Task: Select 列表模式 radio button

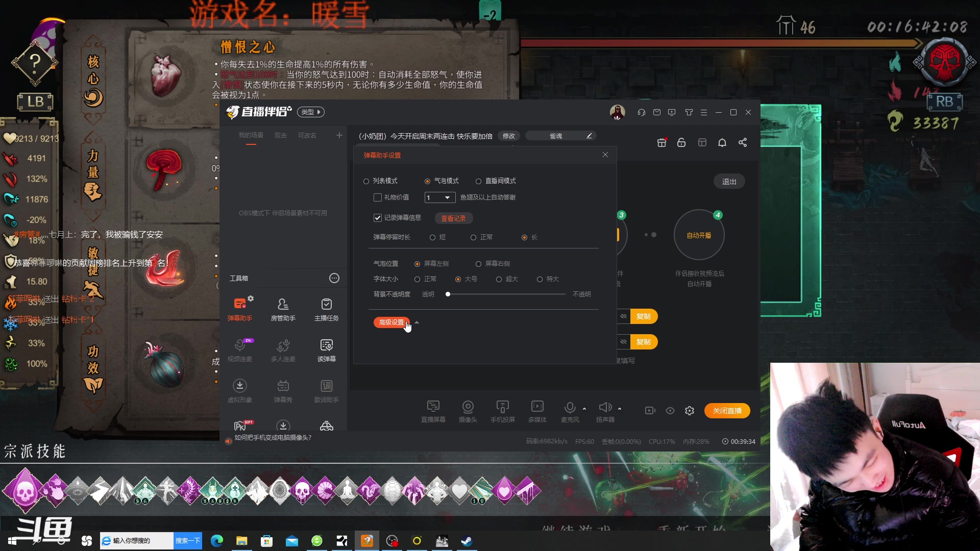Action: (366, 181)
